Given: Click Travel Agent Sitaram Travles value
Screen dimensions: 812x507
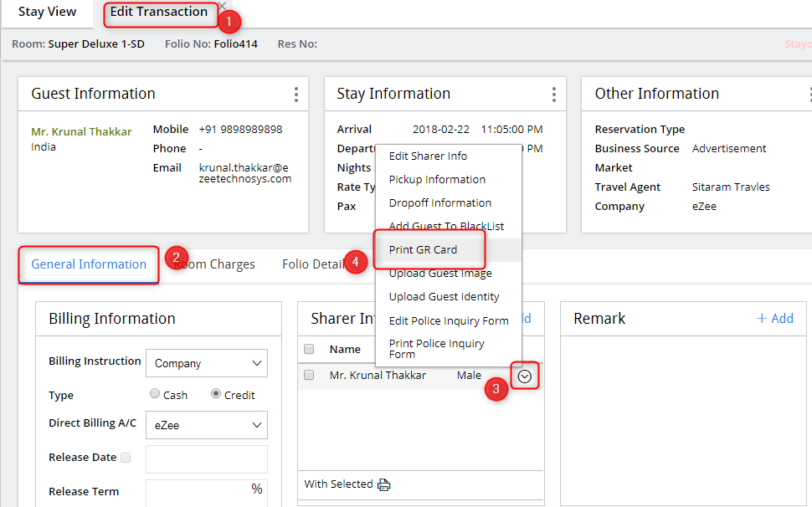Looking at the screenshot, I should (x=731, y=187).
